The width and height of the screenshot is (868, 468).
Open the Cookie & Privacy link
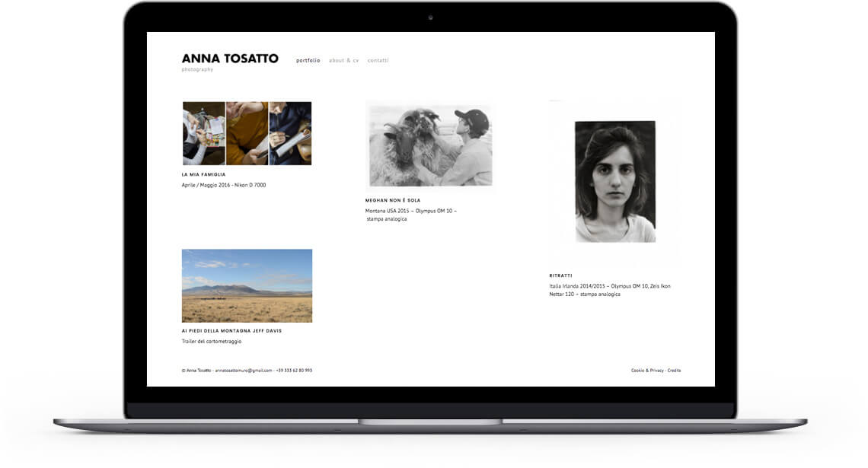pos(647,371)
